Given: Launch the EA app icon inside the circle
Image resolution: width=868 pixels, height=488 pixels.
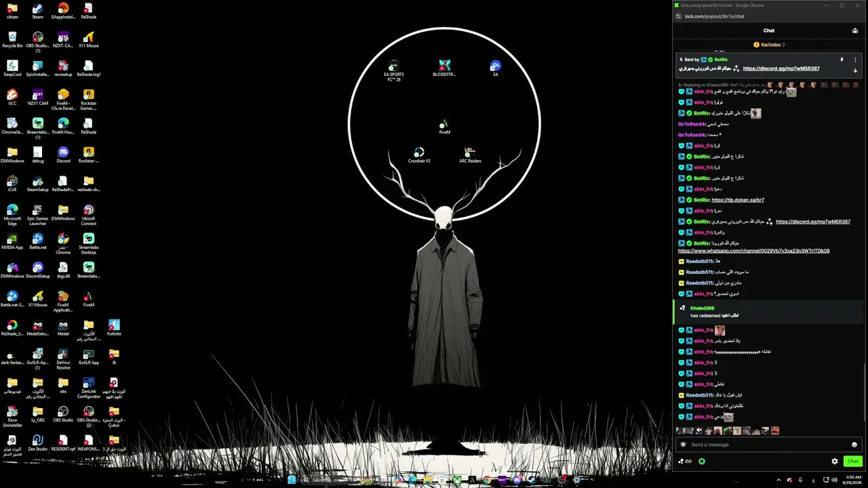Looking at the screenshot, I should coord(496,68).
